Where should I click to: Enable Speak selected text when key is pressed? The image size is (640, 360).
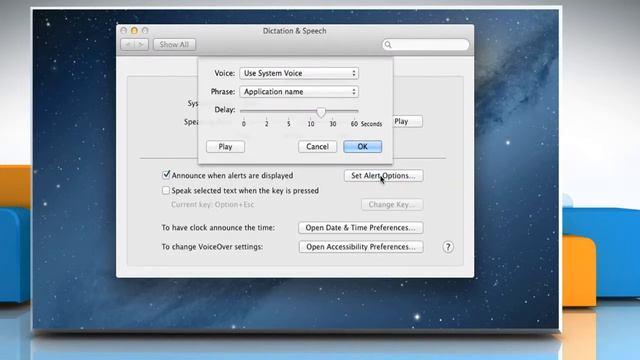click(x=166, y=190)
